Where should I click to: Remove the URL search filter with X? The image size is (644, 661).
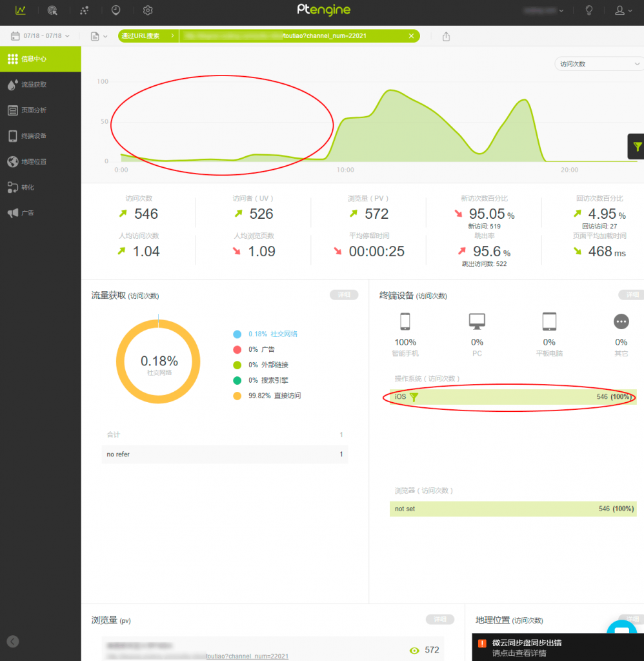click(x=412, y=36)
